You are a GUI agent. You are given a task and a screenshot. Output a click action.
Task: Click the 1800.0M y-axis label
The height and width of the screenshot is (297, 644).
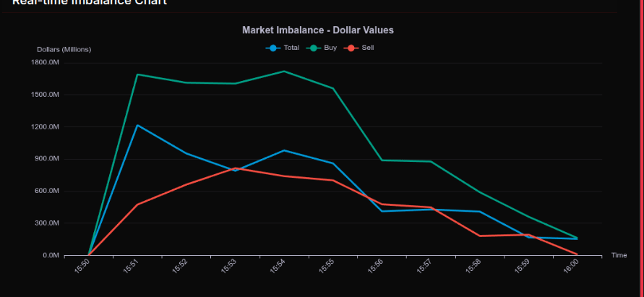(45, 63)
